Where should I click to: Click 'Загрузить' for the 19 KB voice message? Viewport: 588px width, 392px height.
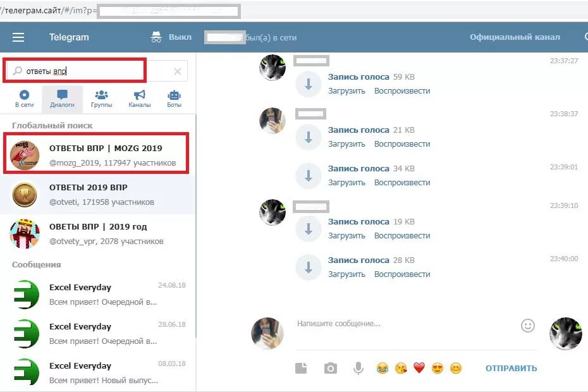coord(346,236)
